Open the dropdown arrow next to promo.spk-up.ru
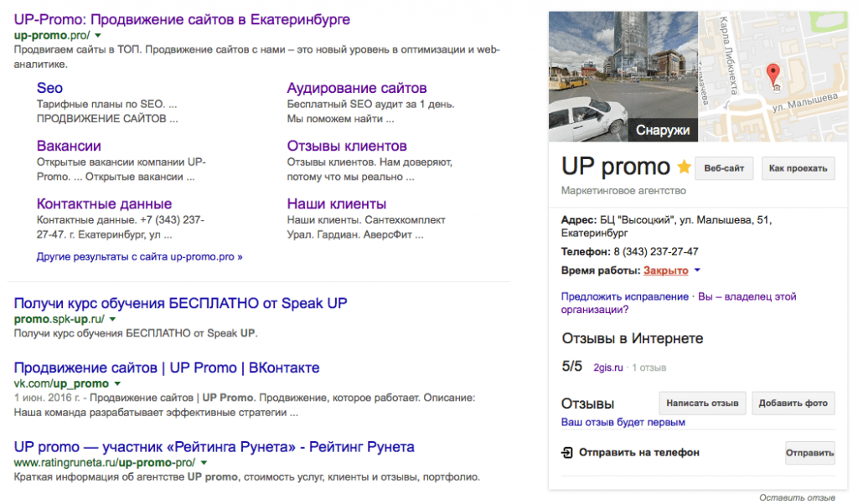The height and width of the screenshot is (504, 858). 112,318
